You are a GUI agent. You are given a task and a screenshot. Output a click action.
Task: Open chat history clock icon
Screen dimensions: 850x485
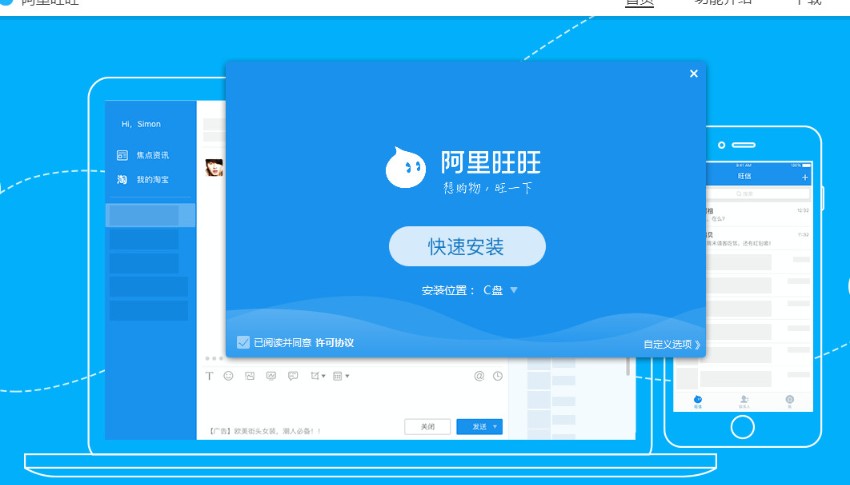(498, 376)
